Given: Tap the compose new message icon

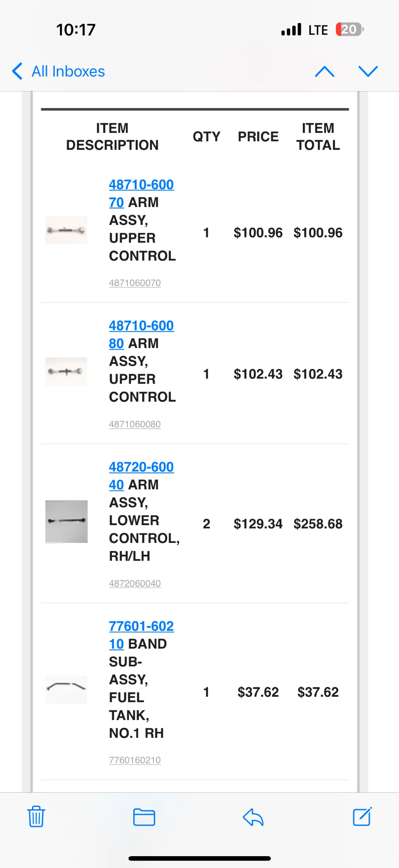Looking at the screenshot, I should pos(362,816).
